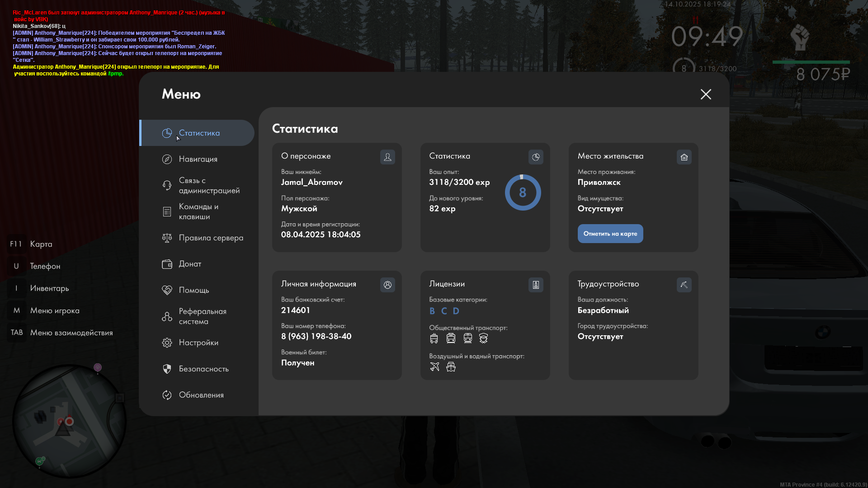Select the Обновления menu item

[201, 395]
